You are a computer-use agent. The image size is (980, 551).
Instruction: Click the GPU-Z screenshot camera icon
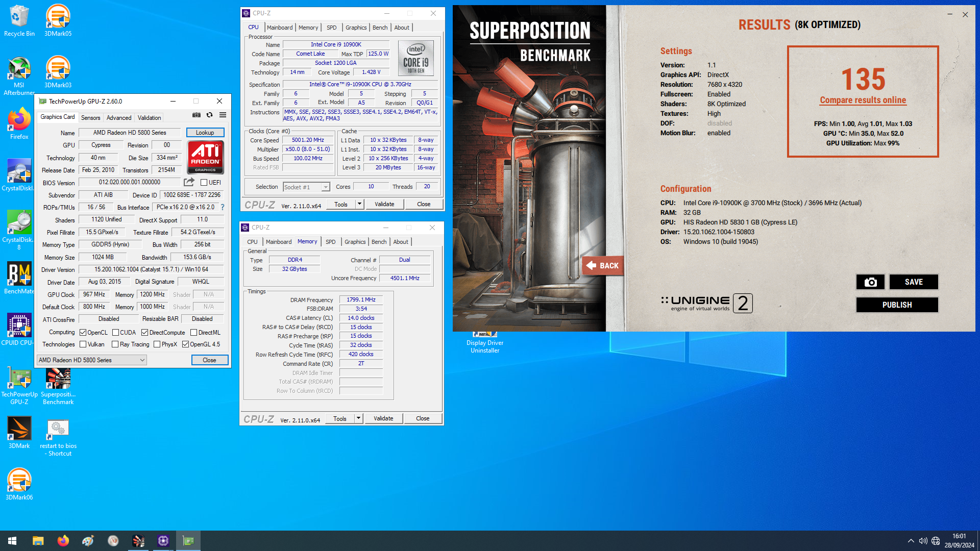click(x=197, y=115)
